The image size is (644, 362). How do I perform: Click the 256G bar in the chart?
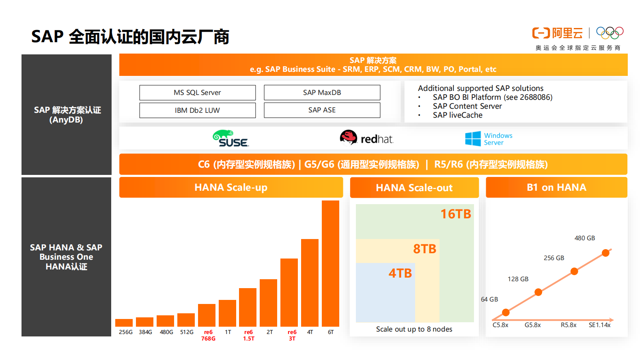pos(124,323)
